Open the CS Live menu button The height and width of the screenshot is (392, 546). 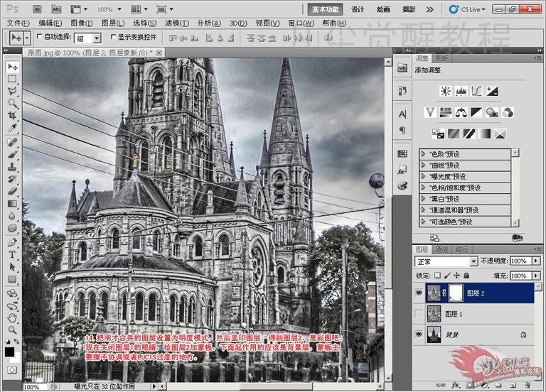[466, 9]
